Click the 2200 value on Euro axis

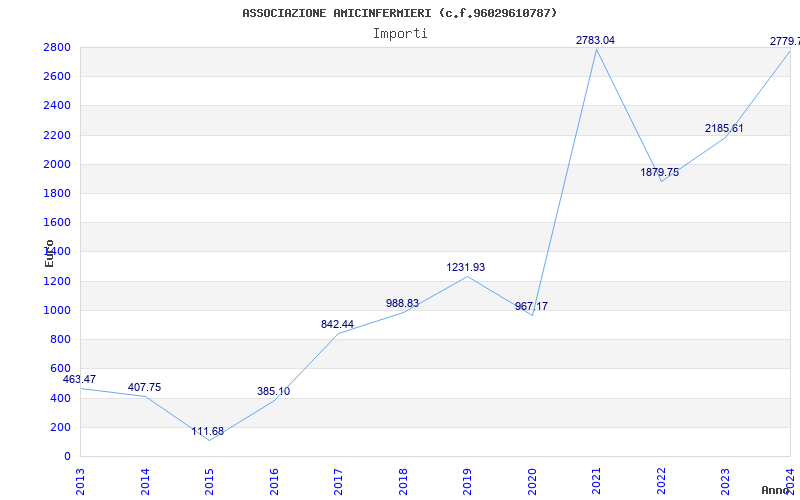pos(57,135)
